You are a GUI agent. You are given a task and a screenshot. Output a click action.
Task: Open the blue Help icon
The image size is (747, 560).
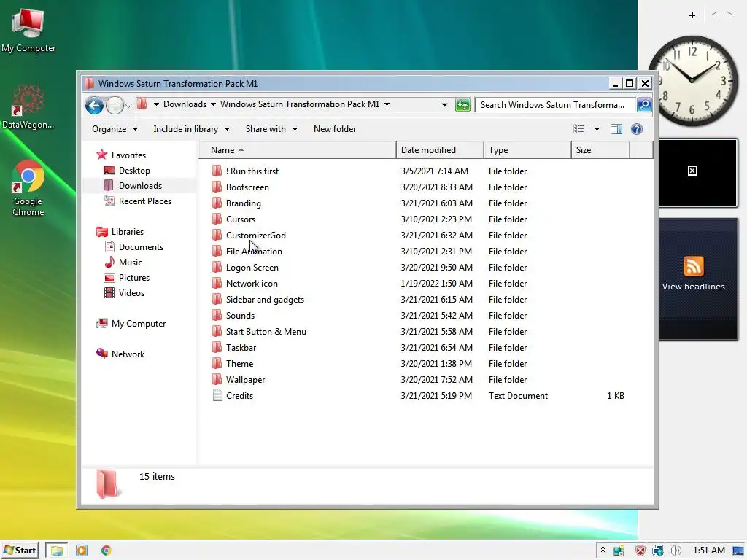(x=636, y=129)
